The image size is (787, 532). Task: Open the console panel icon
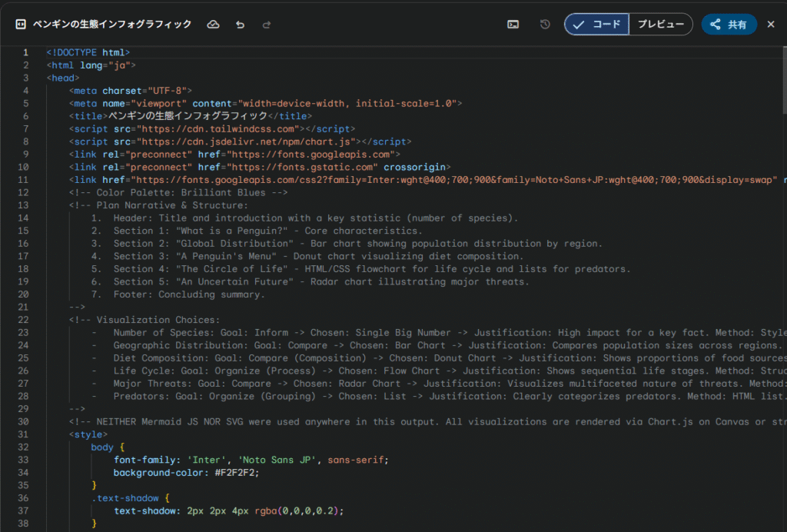[x=513, y=25]
